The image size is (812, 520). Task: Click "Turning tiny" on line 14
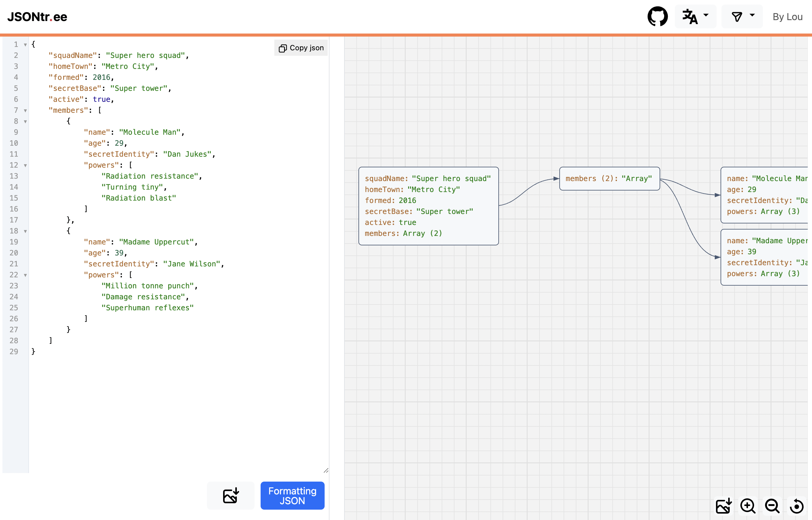pyautogui.click(x=132, y=187)
